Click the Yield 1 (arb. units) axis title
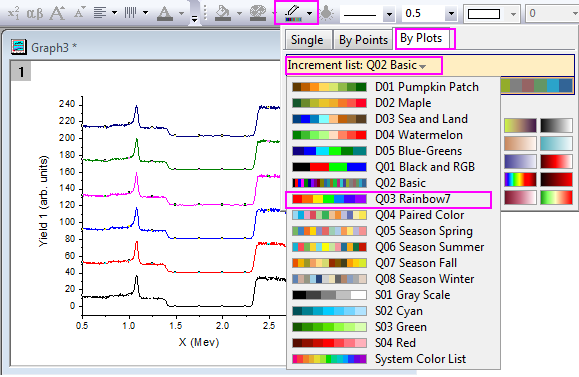The height and width of the screenshot is (377, 579). (44, 201)
